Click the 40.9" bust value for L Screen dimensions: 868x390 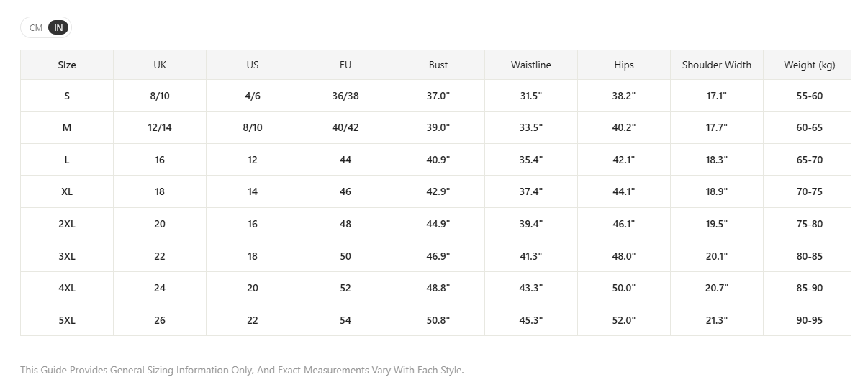(x=438, y=160)
